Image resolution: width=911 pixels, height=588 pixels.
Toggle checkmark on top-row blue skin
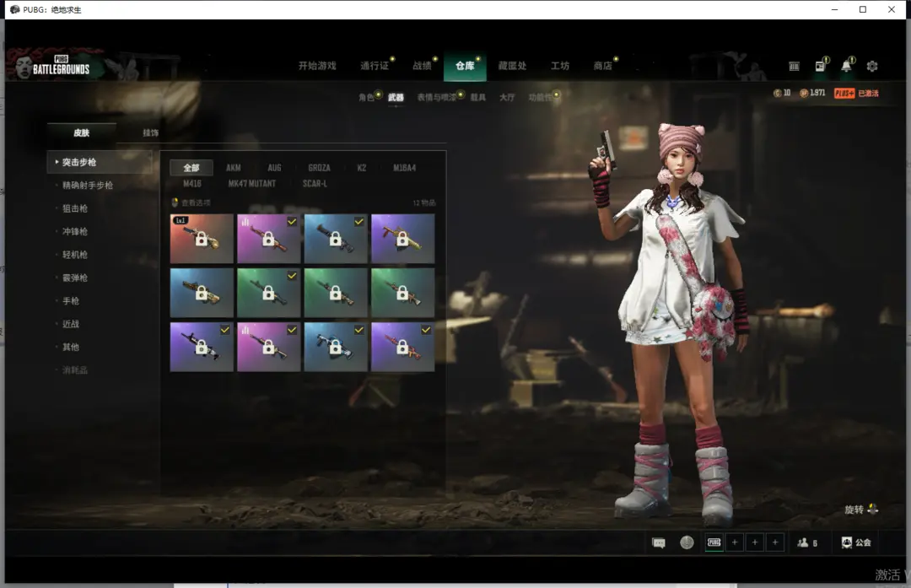tap(359, 221)
